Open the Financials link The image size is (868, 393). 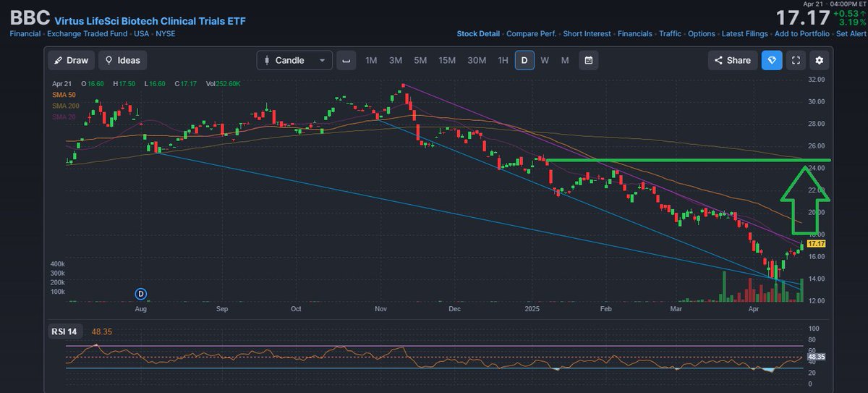635,34
